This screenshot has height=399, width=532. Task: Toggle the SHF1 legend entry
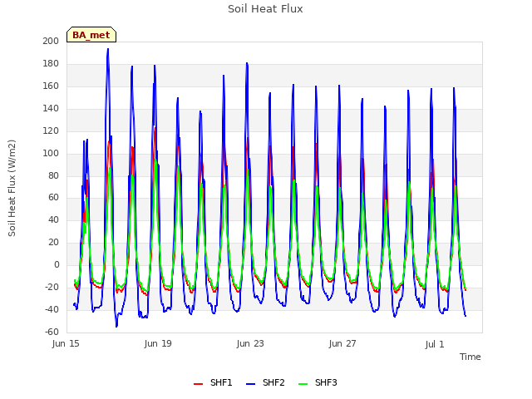pos(213,382)
